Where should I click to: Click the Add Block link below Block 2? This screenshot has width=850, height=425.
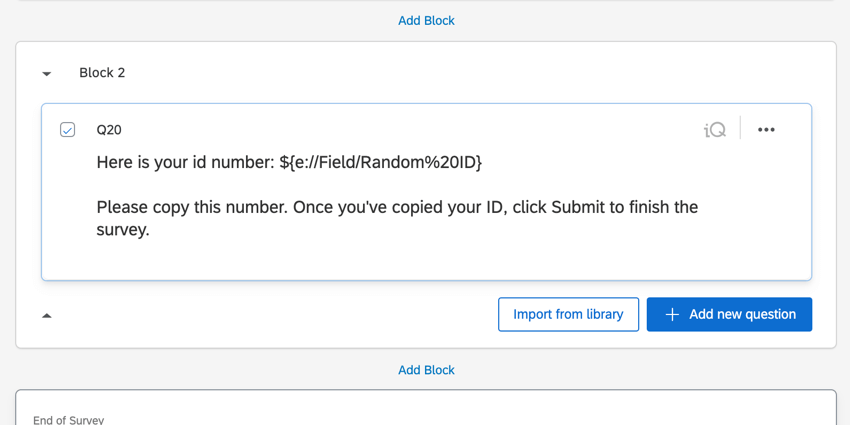coord(426,370)
